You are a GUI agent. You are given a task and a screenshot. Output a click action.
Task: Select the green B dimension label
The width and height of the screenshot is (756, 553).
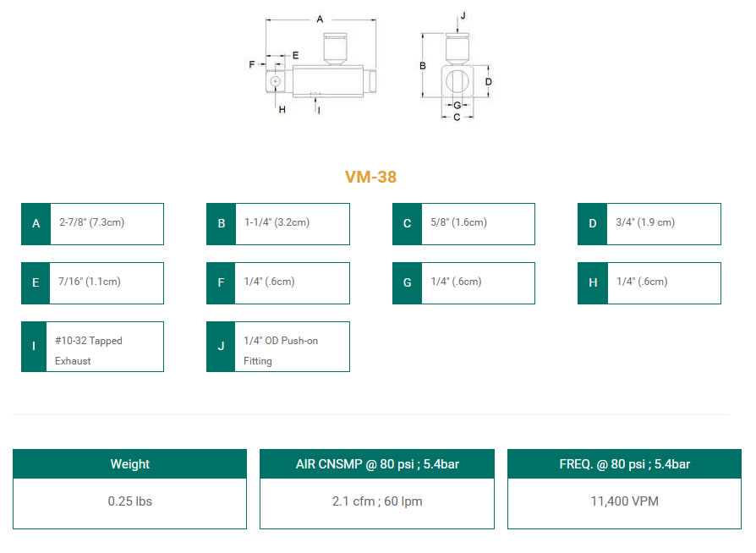pos(222,224)
